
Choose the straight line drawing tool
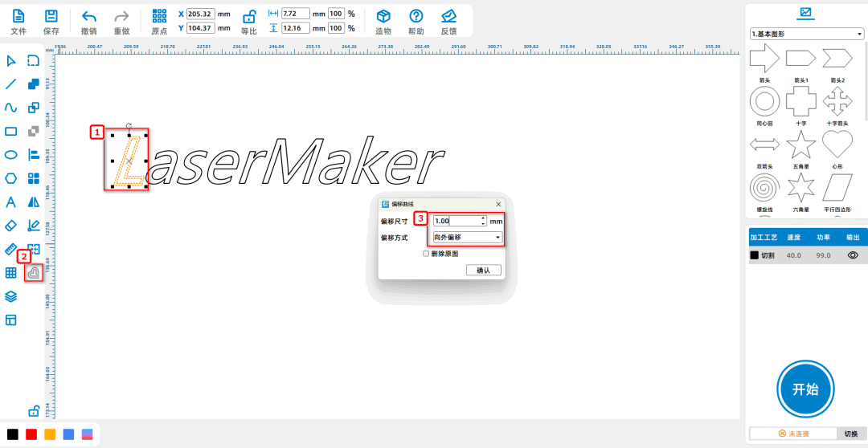pyautogui.click(x=11, y=84)
